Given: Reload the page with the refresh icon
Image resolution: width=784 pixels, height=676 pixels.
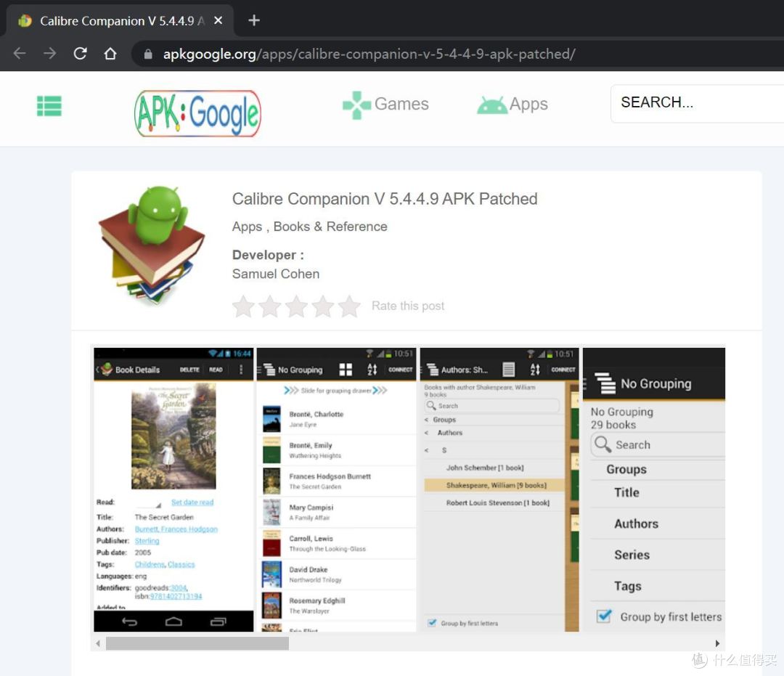Looking at the screenshot, I should pos(80,54).
